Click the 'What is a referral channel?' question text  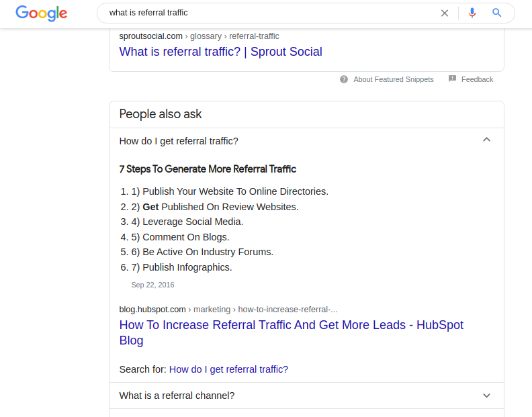pyautogui.click(x=177, y=396)
